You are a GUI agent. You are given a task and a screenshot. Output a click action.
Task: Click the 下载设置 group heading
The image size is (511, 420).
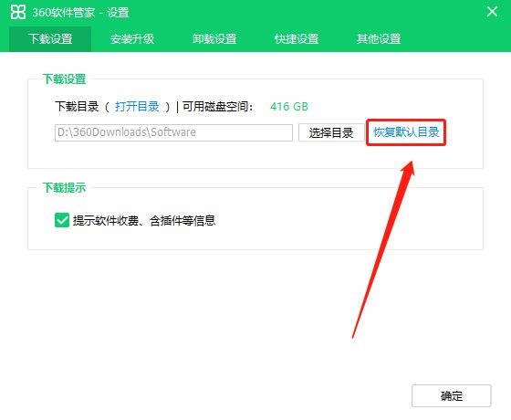click(x=64, y=79)
